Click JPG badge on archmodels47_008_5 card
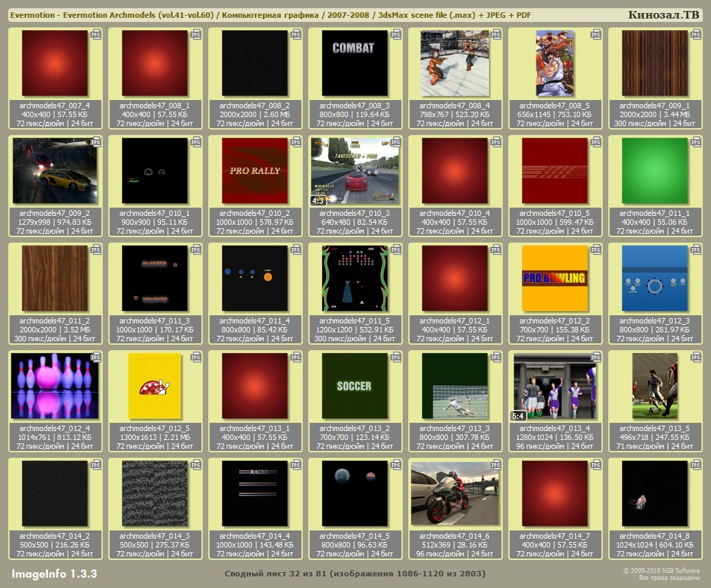 coord(596,34)
